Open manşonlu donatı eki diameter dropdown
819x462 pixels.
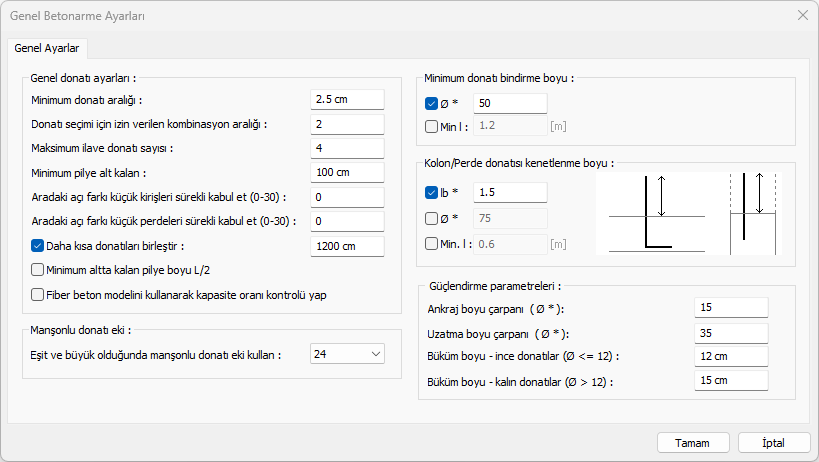(x=347, y=354)
